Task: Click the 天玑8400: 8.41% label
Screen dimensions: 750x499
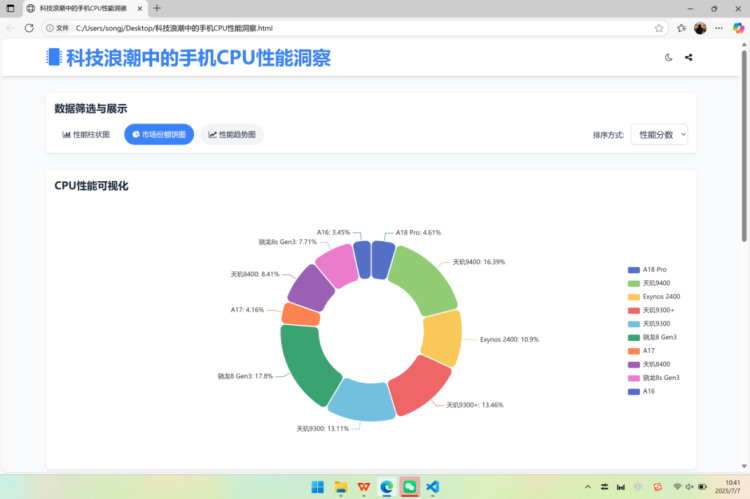Action: pos(255,274)
